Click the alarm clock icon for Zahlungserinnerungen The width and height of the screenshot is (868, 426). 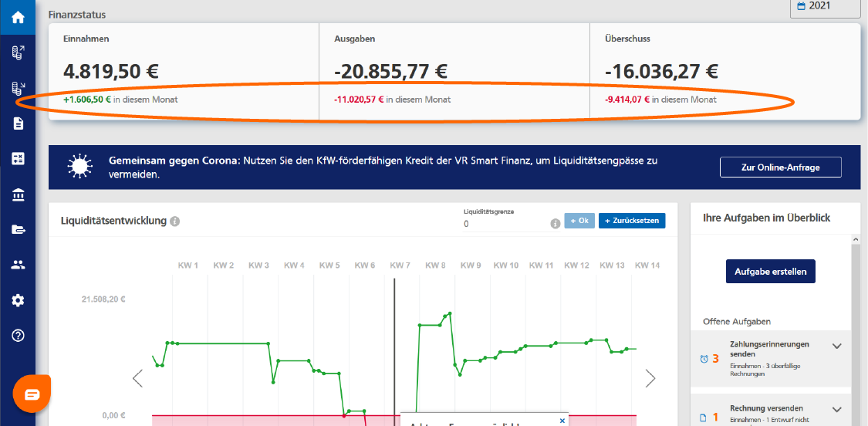click(704, 359)
